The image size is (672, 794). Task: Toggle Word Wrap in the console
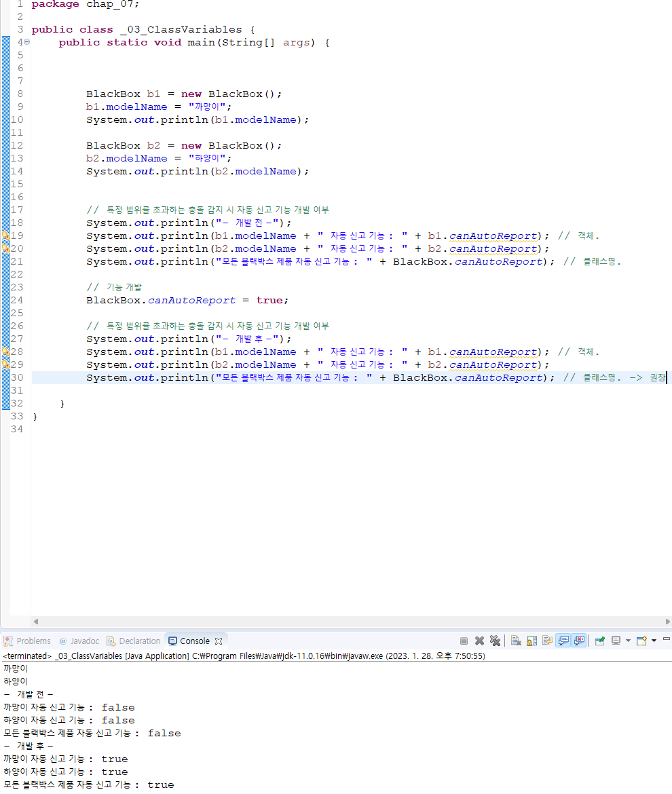547,641
